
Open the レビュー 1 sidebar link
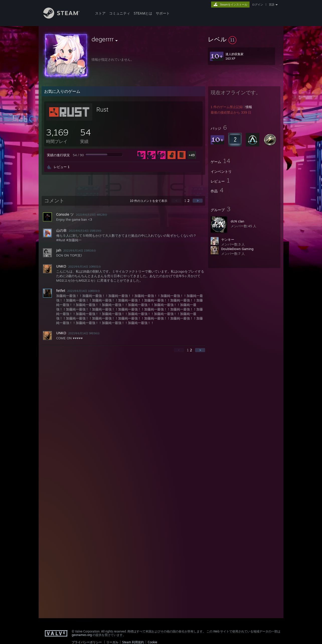pyautogui.click(x=220, y=181)
